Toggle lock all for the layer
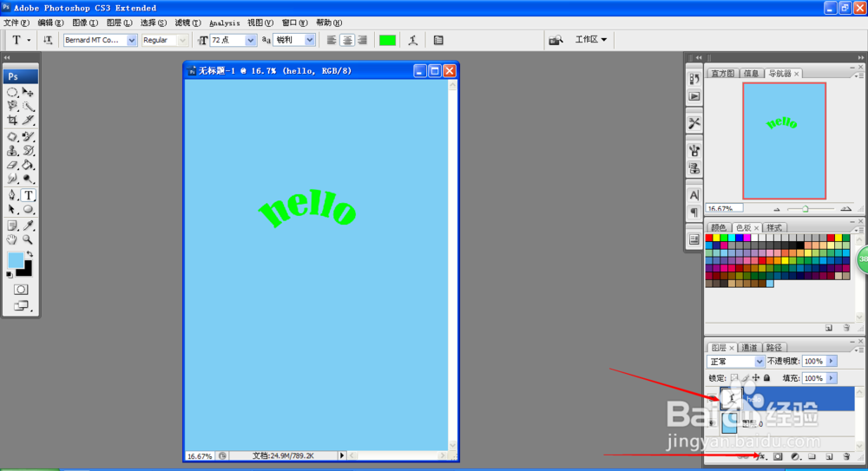This screenshot has height=471, width=868. pyautogui.click(x=766, y=378)
